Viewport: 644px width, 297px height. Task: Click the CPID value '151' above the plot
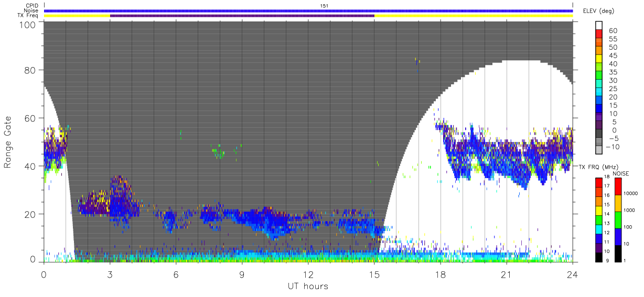(325, 6)
